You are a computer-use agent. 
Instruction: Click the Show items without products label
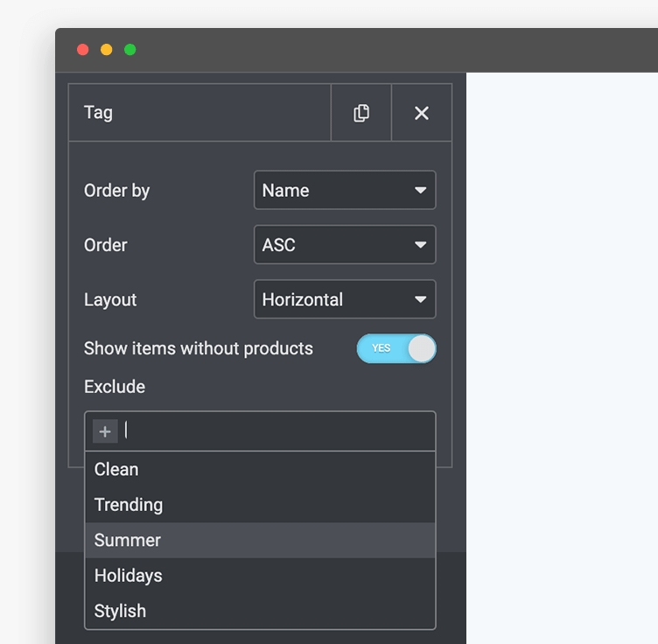pos(198,348)
